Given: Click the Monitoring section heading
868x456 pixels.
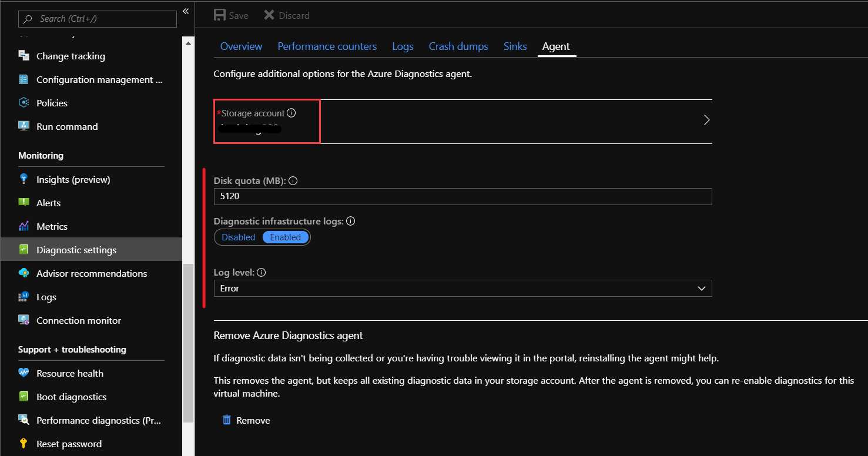Looking at the screenshot, I should point(41,156).
